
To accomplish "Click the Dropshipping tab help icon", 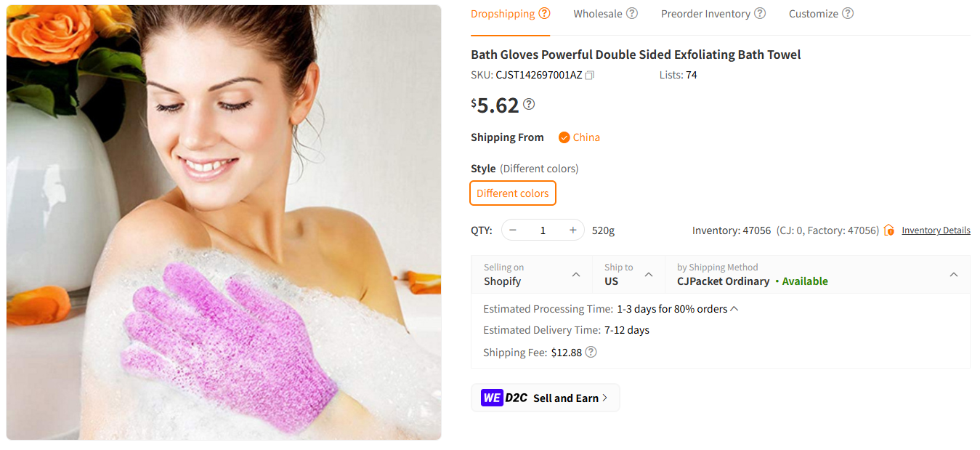I will (544, 12).
